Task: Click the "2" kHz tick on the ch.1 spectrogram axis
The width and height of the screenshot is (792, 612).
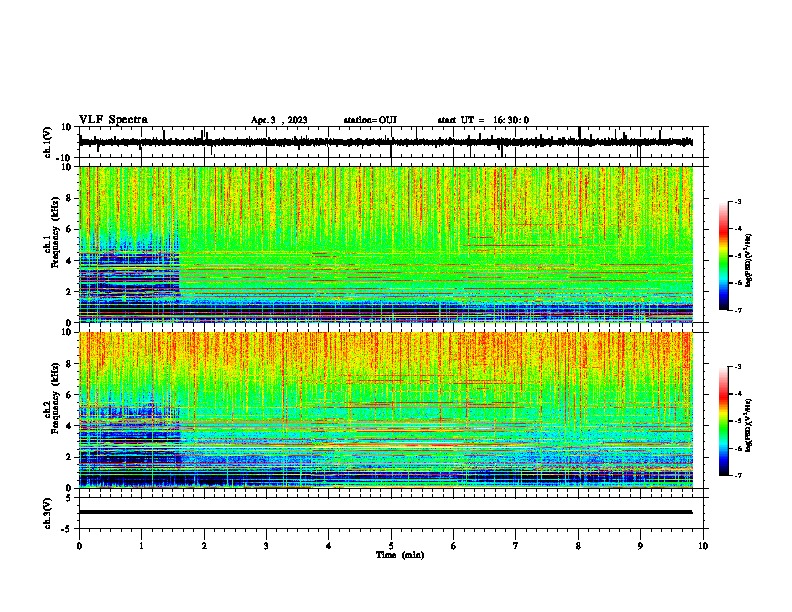Action: [70, 291]
